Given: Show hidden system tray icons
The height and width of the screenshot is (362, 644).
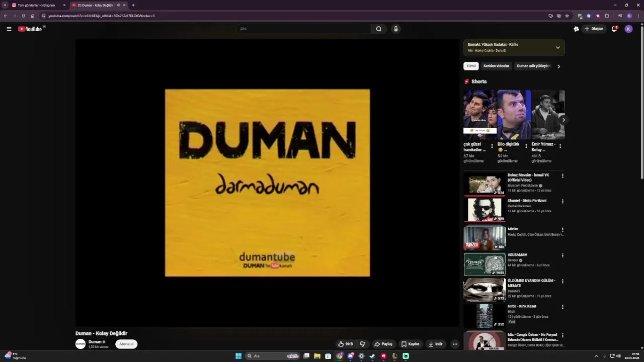Looking at the screenshot, I should pyautogui.click(x=596, y=356).
